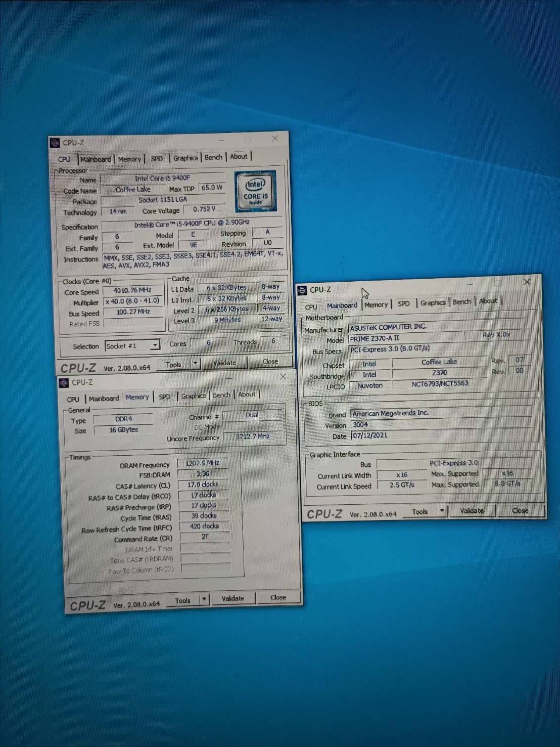560x747 pixels.
Task: Open the Selection combo box showing Socket #1
Action: (132, 345)
